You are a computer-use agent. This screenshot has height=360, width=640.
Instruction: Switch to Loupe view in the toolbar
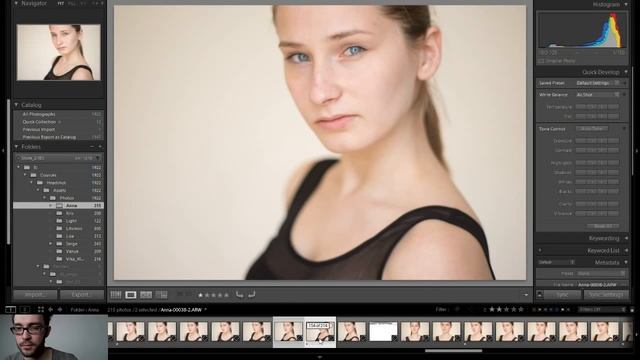pyautogui.click(x=131, y=294)
